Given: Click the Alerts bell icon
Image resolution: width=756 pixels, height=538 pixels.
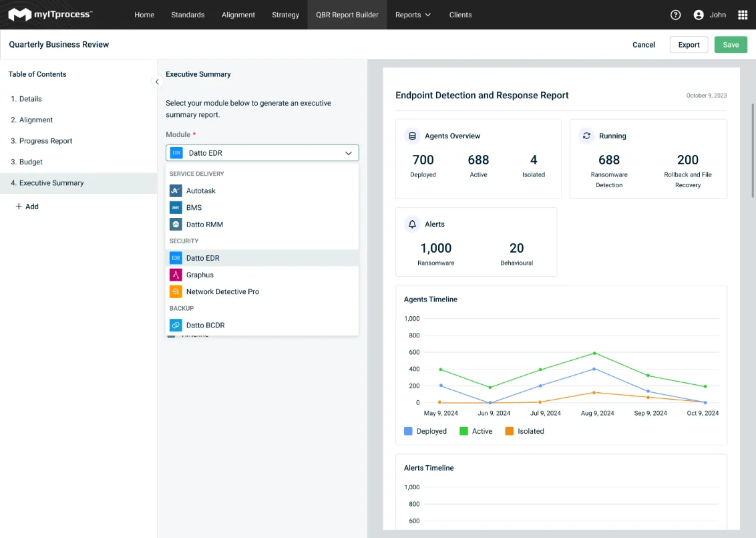Looking at the screenshot, I should (x=413, y=224).
